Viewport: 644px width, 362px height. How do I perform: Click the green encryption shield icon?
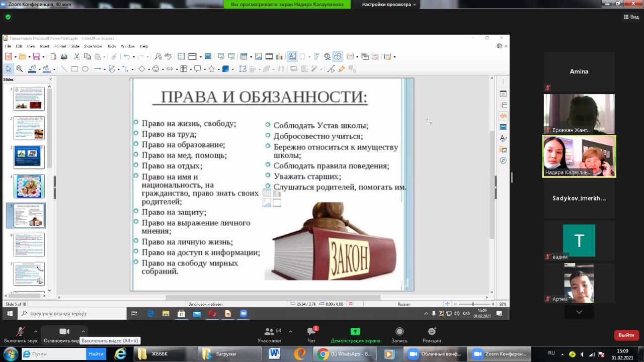(8, 17)
